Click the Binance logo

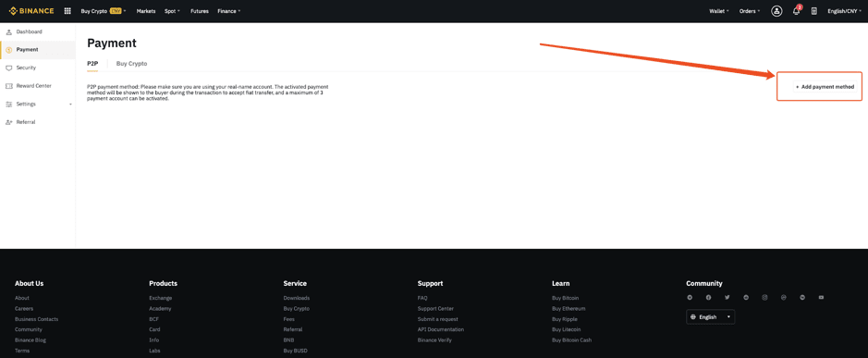[x=31, y=11]
